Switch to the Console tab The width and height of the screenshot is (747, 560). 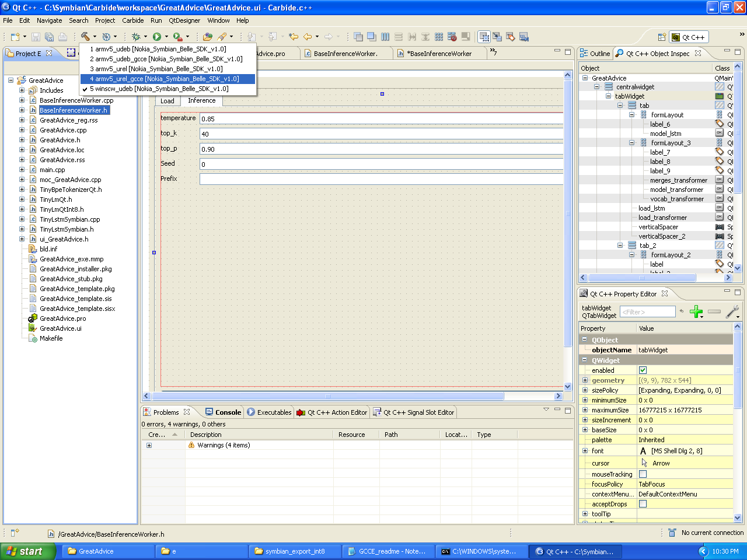[x=223, y=412]
